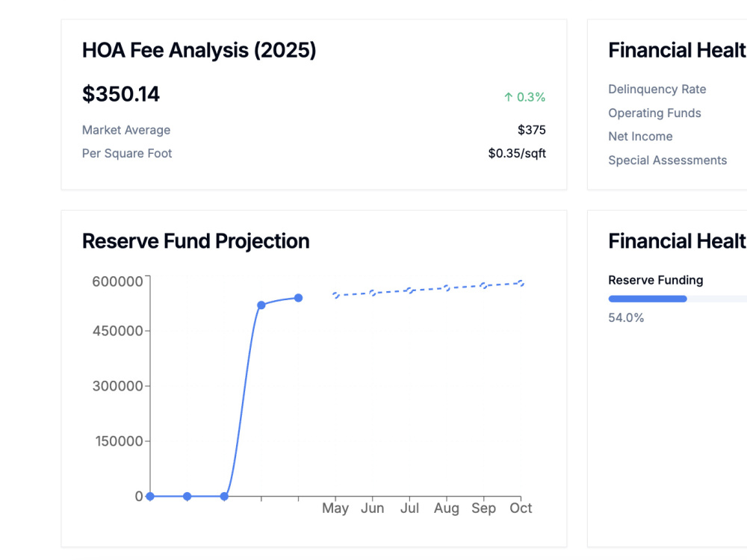Click the Reserve Funding progress bar
Screen dimensions: 747x560
678,299
